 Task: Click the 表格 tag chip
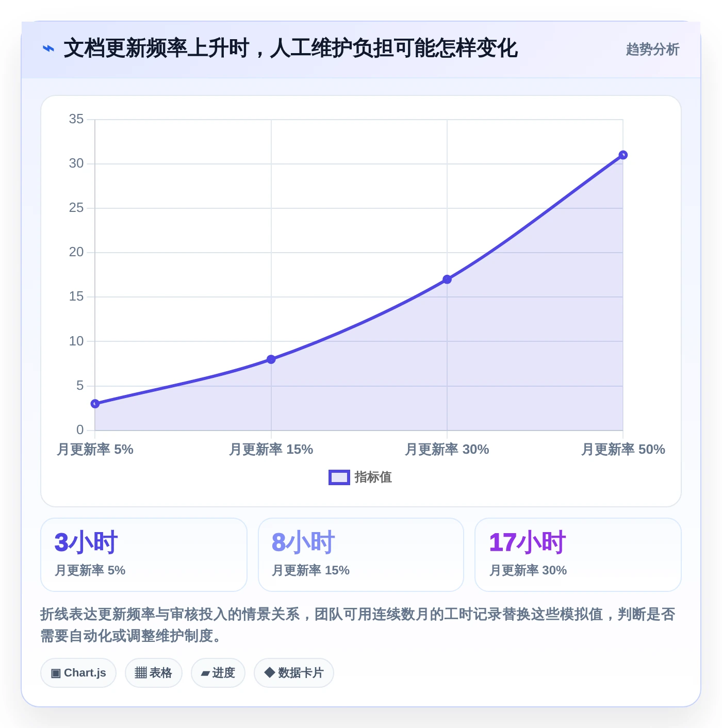point(154,673)
